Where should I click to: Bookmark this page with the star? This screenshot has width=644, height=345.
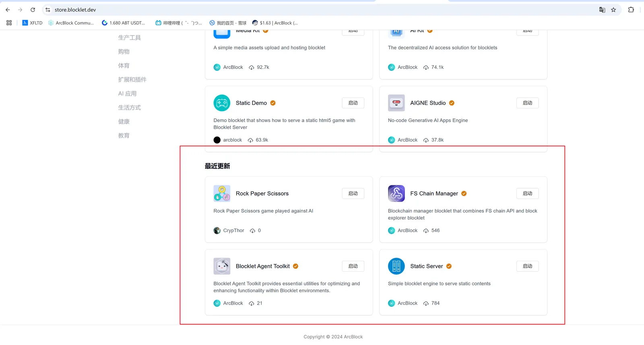(613, 10)
